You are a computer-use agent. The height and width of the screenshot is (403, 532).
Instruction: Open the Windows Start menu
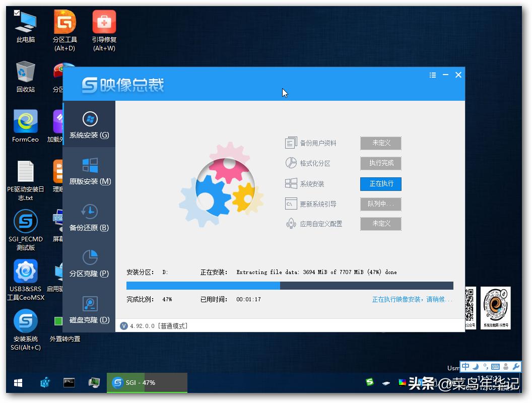pos(18,383)
